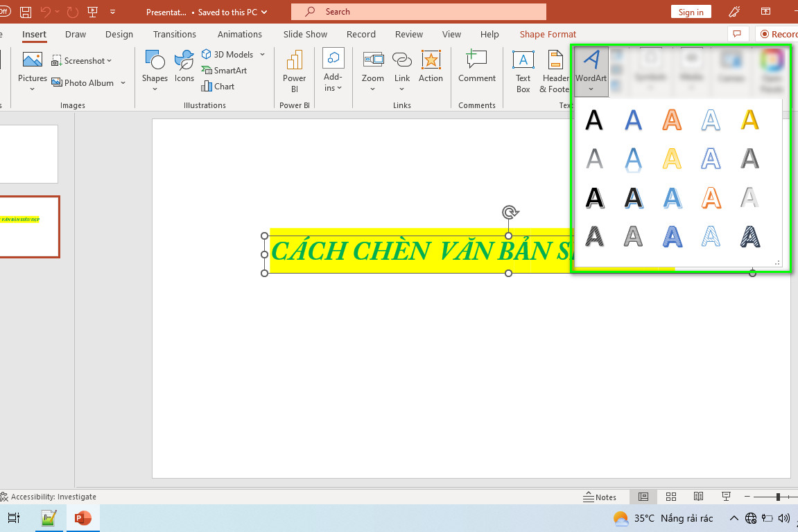This screenshot has height=532, width=798.
Task: Choose the gold gradient WordArt style
Action: pos(749,120)
